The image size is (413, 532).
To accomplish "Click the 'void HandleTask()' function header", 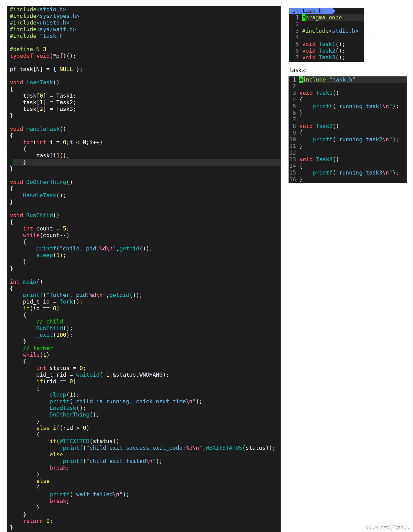I will (38, 129).
